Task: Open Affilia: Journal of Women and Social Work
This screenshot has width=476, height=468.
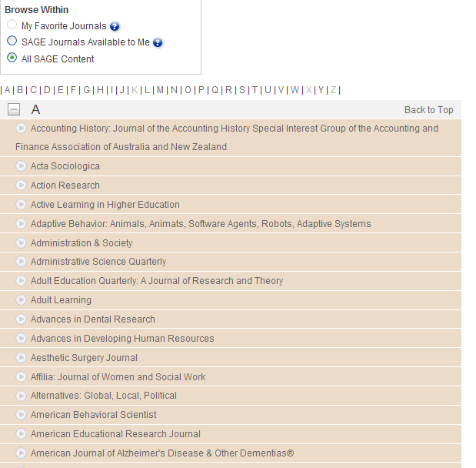Action: [x=118, y=377]
